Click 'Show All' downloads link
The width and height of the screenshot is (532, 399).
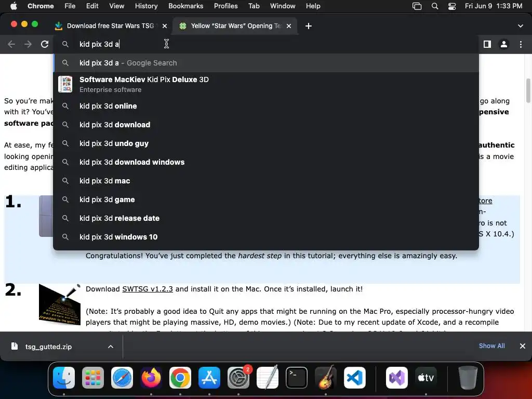[491, 345]
